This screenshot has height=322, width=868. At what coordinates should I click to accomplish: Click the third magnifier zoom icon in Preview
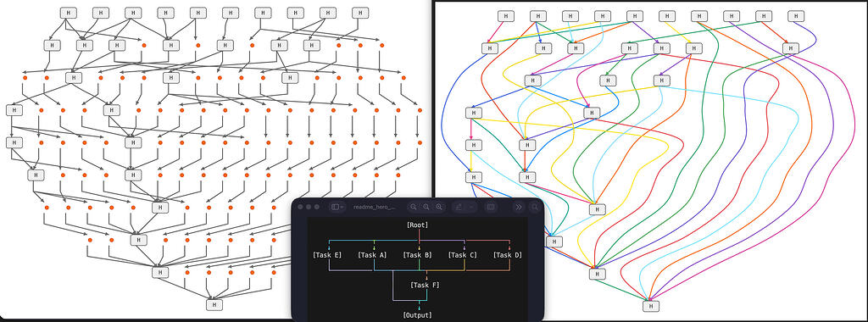coord(439,207)
